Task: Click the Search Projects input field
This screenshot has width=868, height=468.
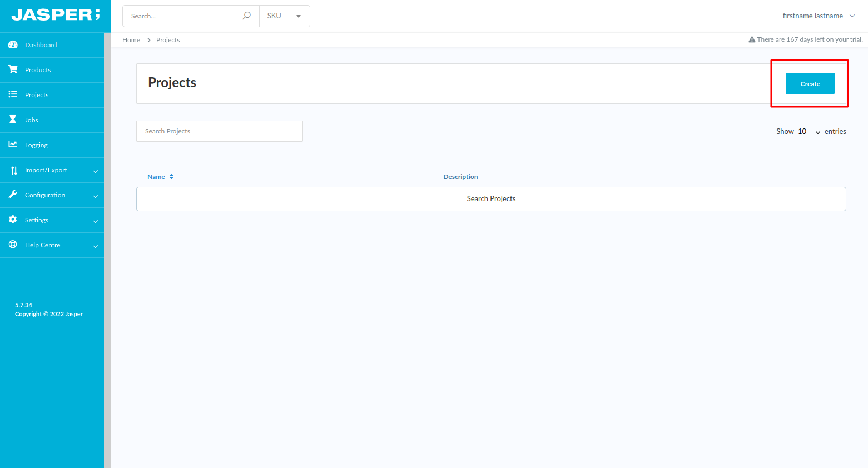Action: (x=219, y=131)
